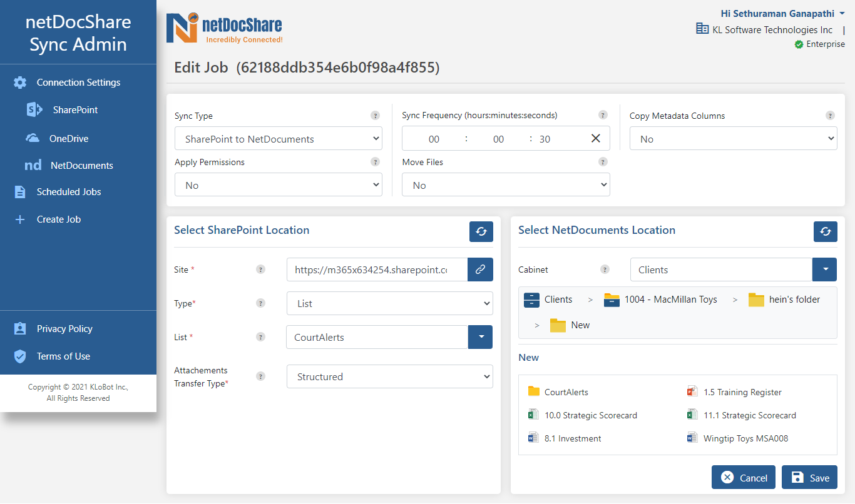The width and height of the screenshot is (855, 504).
Task: Click the Cancel button
Action: point(744,477)
